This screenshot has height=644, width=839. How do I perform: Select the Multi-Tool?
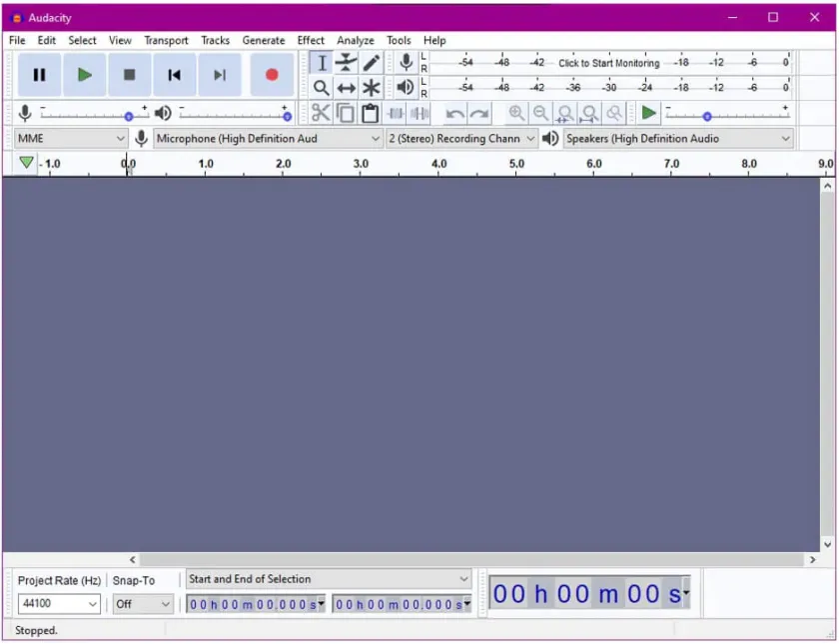tap(372, 87)
